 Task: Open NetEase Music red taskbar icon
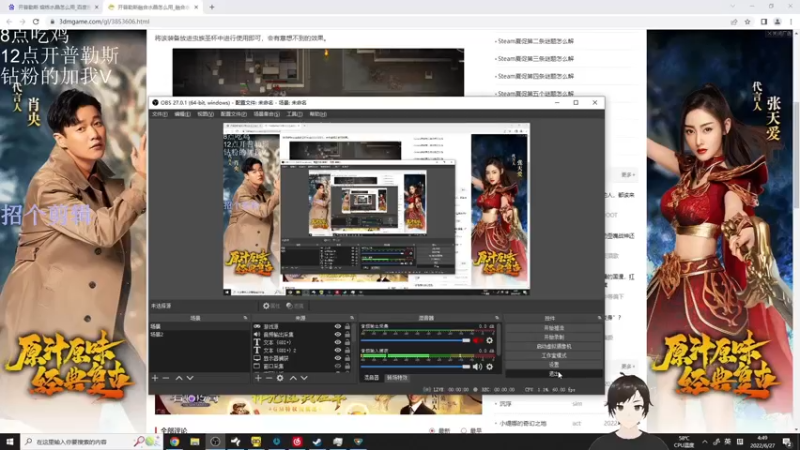[x=297, y=441]
